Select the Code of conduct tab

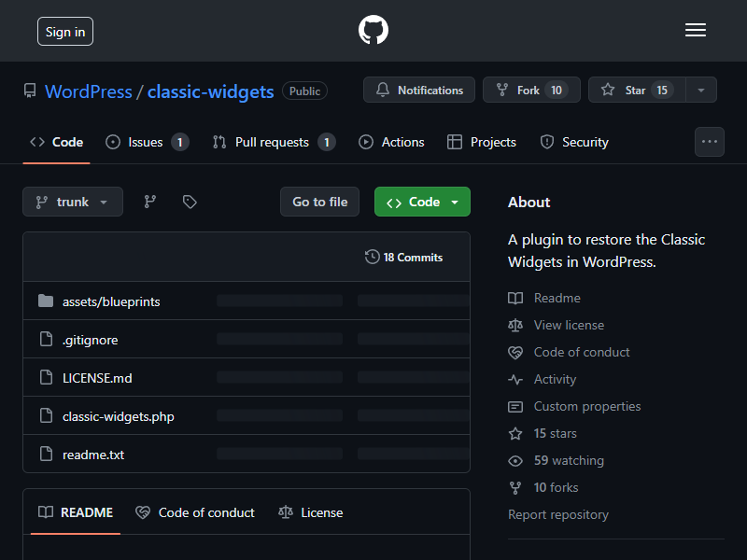195,512
